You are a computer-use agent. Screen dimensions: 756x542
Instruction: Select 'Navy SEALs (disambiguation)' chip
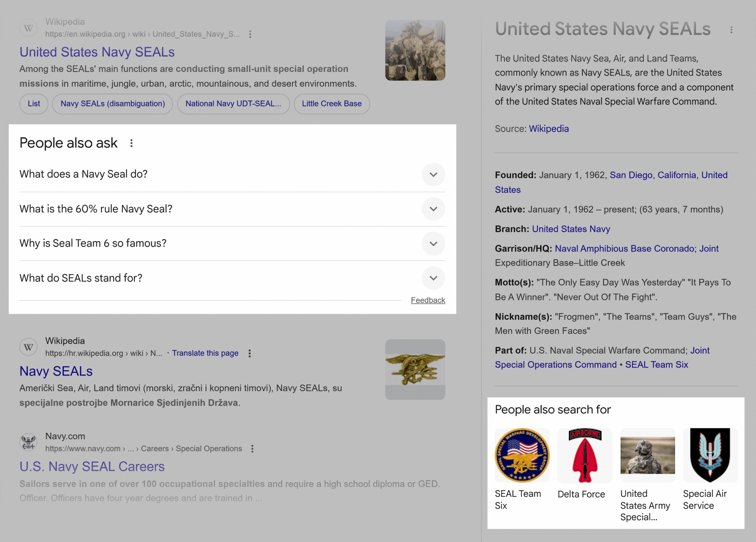point(113,104)
